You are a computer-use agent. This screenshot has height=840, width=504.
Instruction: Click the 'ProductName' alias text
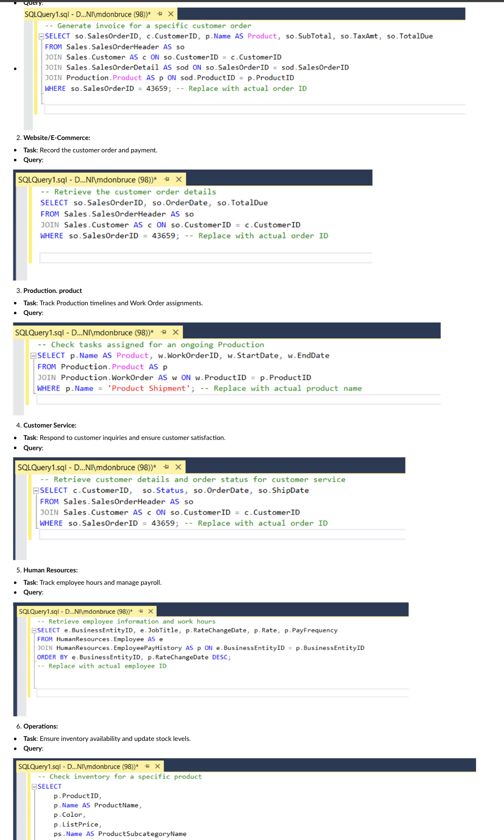(x=116, y=805)
